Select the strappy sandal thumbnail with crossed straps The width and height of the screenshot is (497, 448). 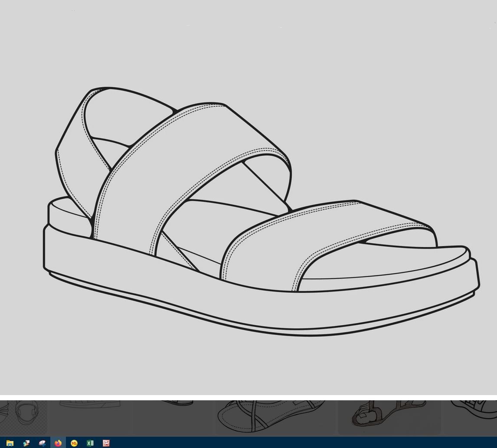[x=275, y=416]
